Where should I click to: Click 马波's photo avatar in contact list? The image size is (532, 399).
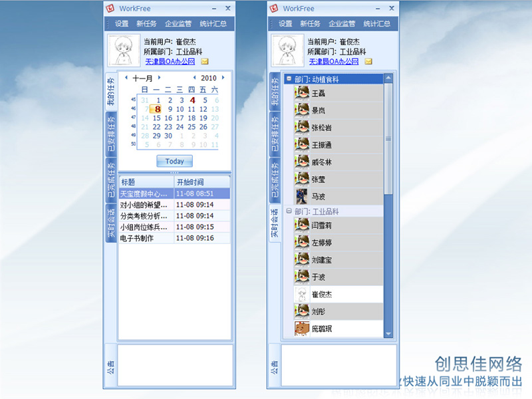tap(302, 196)
